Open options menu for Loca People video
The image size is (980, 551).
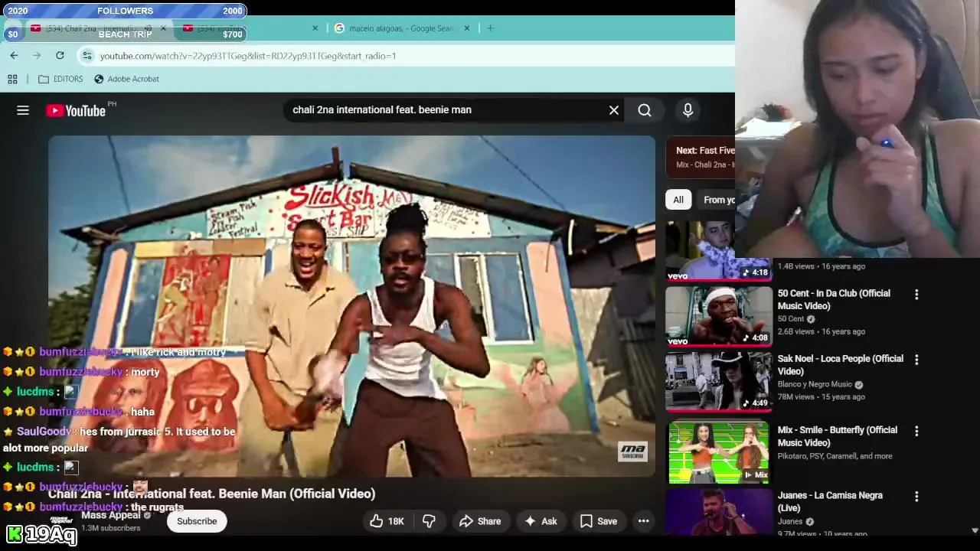(x=916, y=359)
